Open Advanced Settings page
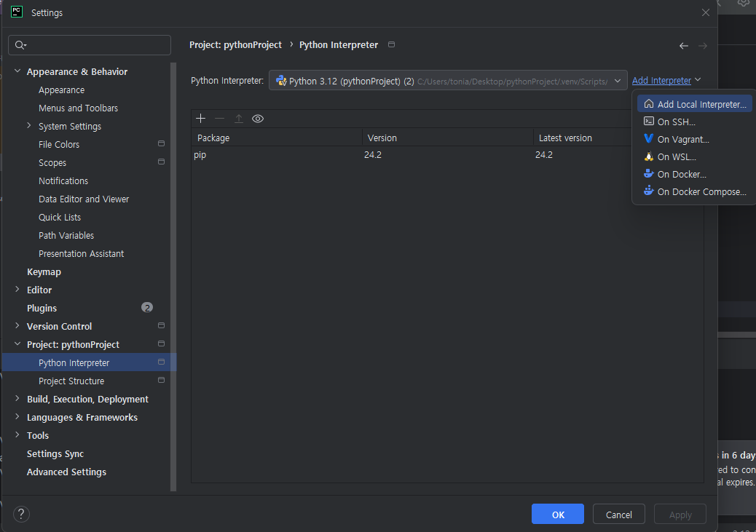The image size is (756, 532). tap(66, 472)
